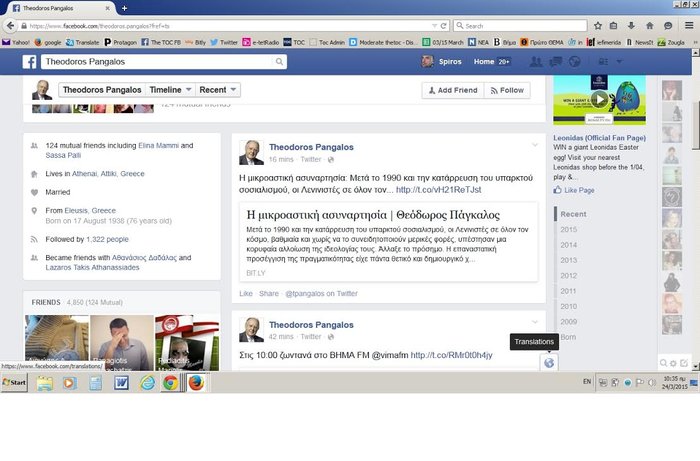Open messages icon in Facebook header
The image size is (700, 461).
click(x=555, y=62)
